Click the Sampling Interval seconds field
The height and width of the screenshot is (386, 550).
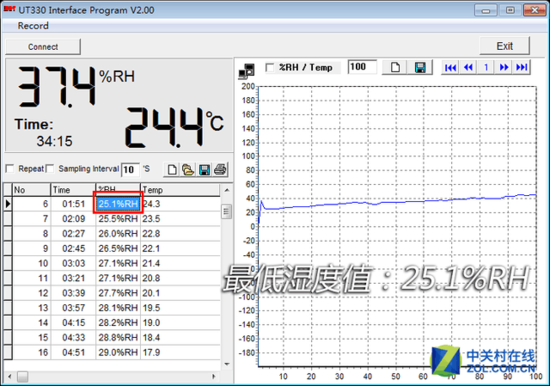point(130,170)
